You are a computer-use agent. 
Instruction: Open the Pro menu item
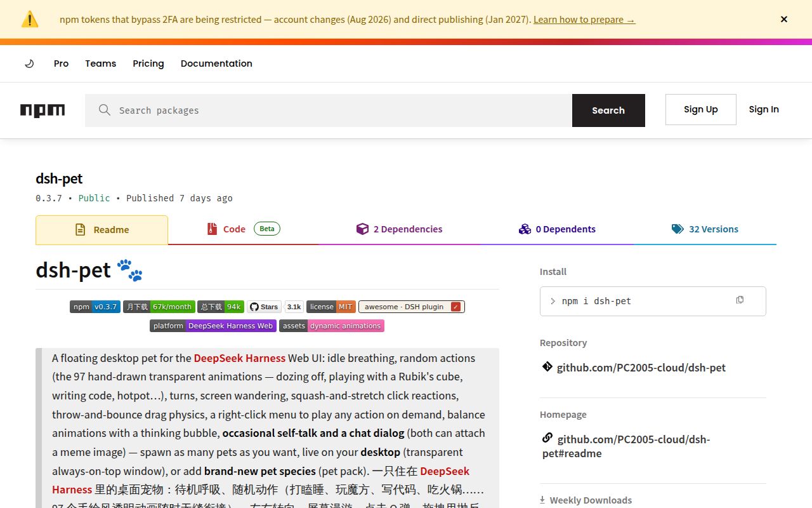click(x=61, y=63)
